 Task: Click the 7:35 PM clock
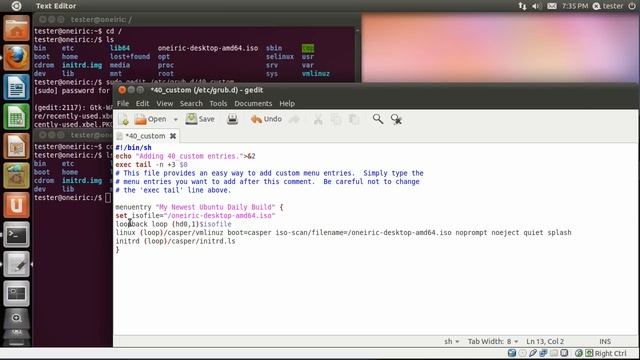(x=575, y=6)
